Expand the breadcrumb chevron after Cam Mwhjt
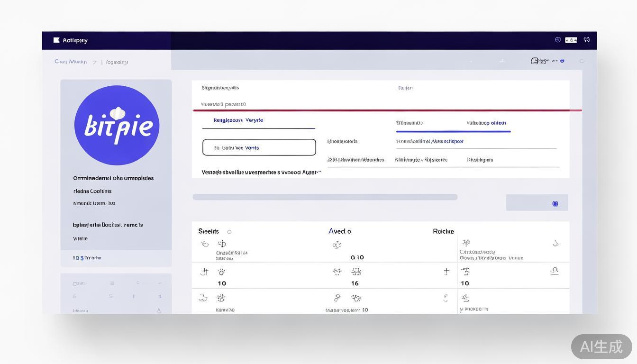Viewport: 637px width, 364px height. point(94,62)
